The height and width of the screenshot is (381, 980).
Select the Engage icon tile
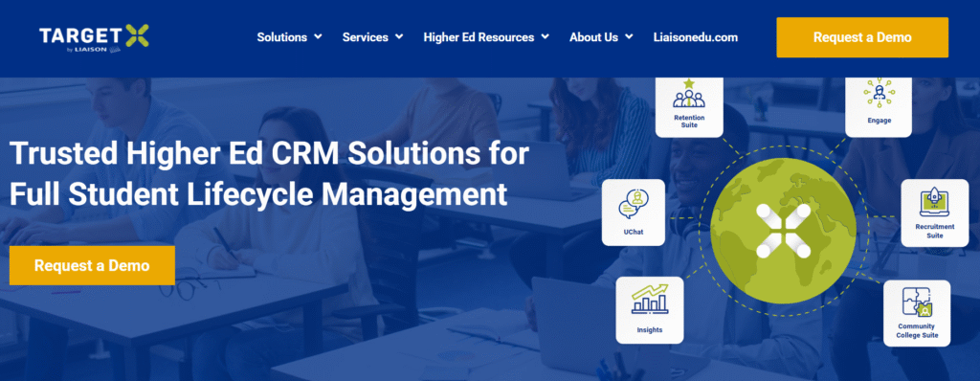(879, 105)
